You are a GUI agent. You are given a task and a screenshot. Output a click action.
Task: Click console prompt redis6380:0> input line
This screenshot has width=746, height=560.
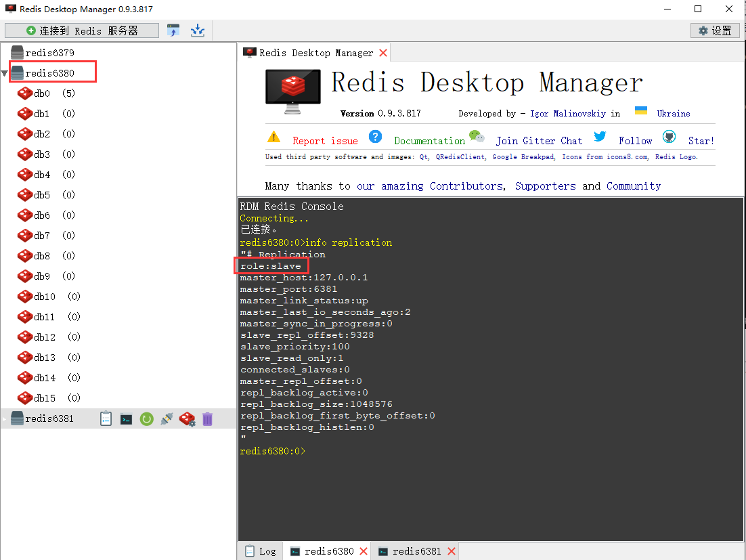pyautogui.click(x=273, y=451)
